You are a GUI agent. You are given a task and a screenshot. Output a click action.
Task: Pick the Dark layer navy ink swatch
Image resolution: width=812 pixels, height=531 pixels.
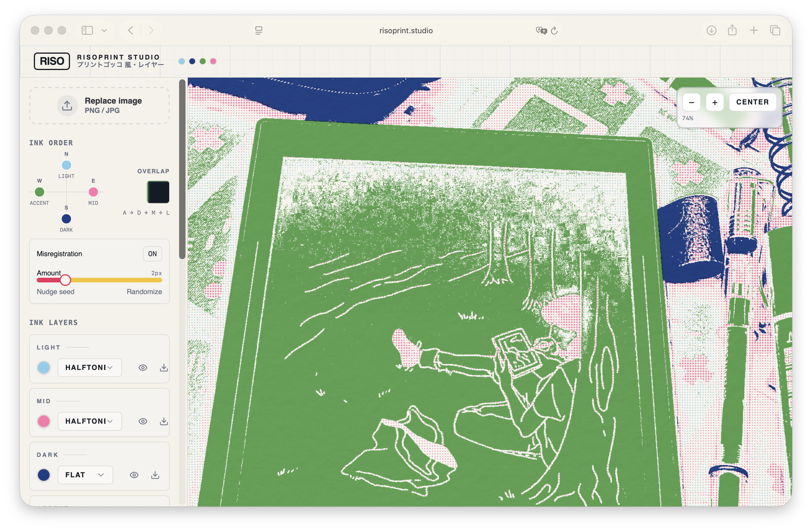point(44,475)
